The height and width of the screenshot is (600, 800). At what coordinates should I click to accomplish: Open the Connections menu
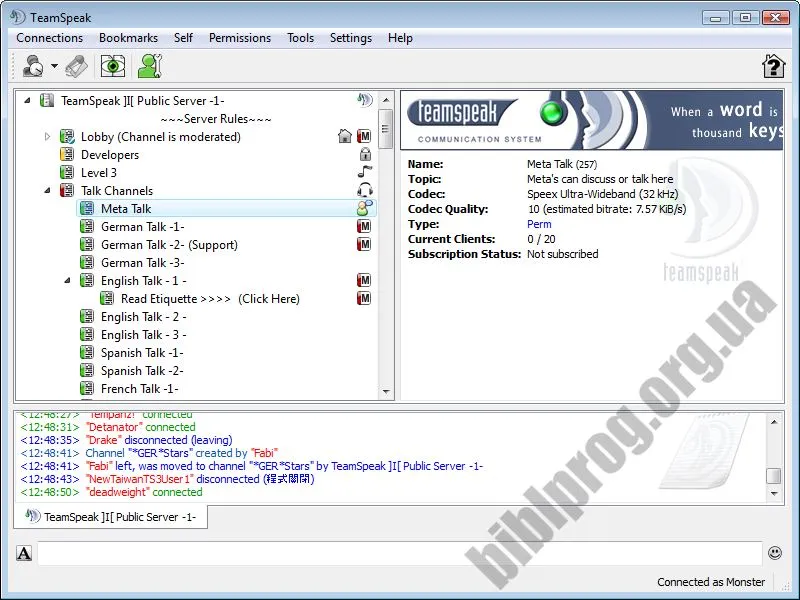(49, 38)
